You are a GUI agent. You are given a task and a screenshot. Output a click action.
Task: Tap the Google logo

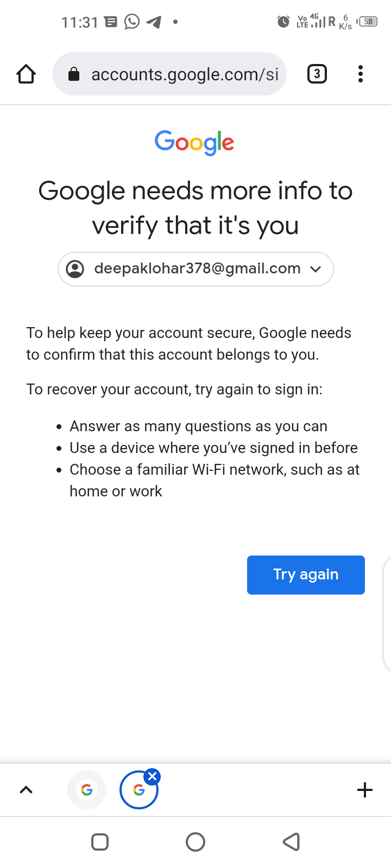coord(194,142)
